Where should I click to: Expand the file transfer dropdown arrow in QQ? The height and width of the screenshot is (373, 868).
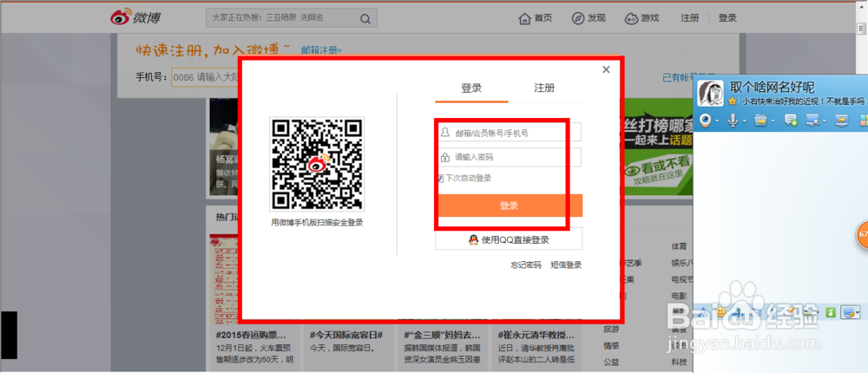(773, 121)
